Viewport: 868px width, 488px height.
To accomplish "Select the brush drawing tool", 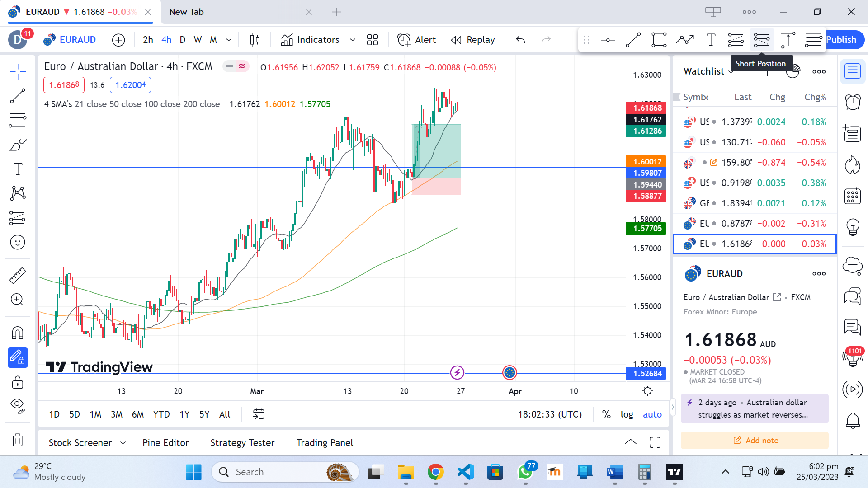I will point(18,145).
